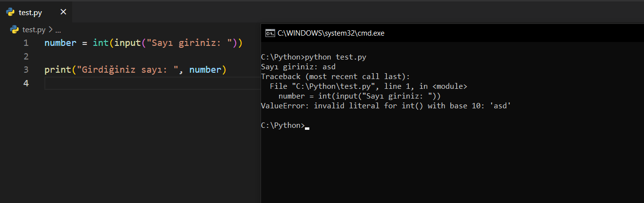Click the int function on editor line 1
Image resolution: width=644 pixels, height=203 pixels.
coord(101,43)
